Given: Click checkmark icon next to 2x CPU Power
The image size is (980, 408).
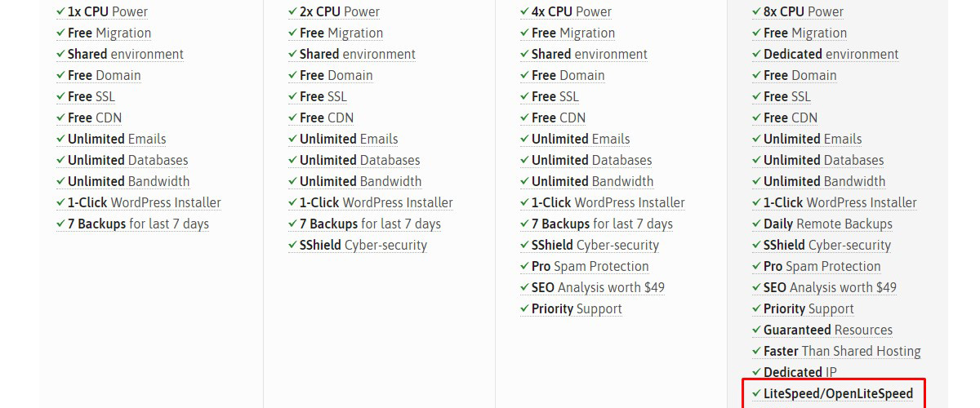Looking at the screenshot, I should tap(292, 11).
